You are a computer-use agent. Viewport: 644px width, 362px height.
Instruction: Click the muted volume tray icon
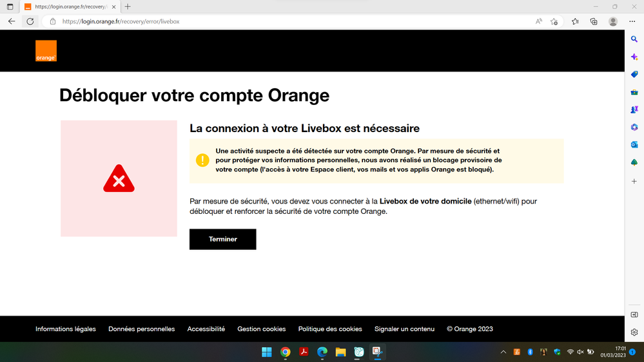pos(580,352)
